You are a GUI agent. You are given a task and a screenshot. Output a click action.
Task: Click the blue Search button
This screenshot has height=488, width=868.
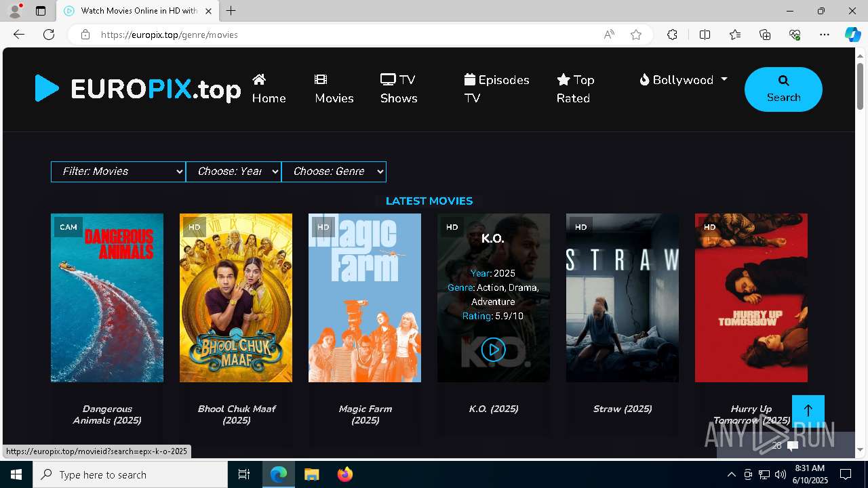tap(783, 89)
